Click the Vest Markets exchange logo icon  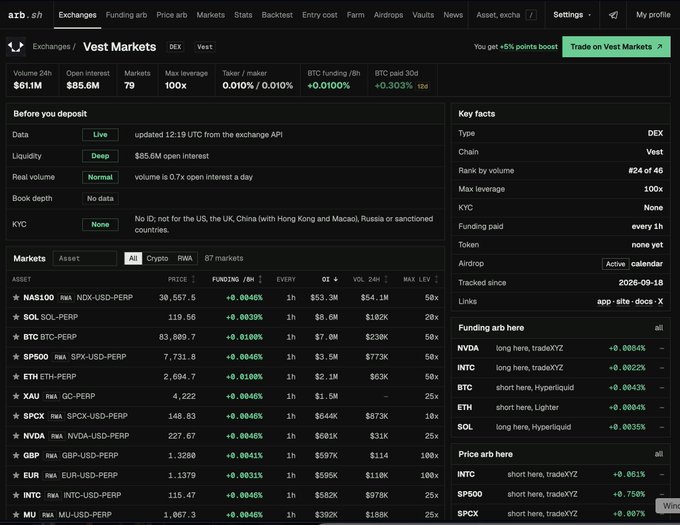pyautogui.click(x=16, y=47)
